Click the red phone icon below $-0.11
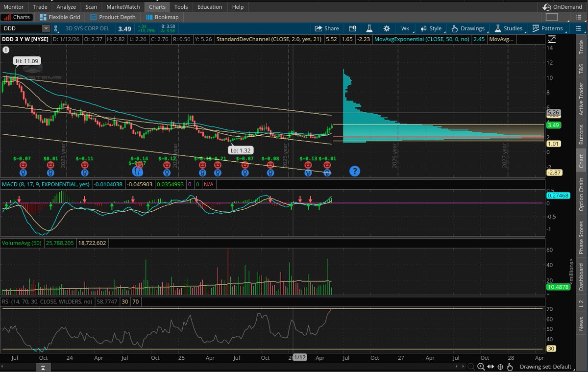This screenshot has height=372, width=588. pyautogui.click(x=85, y=166)
